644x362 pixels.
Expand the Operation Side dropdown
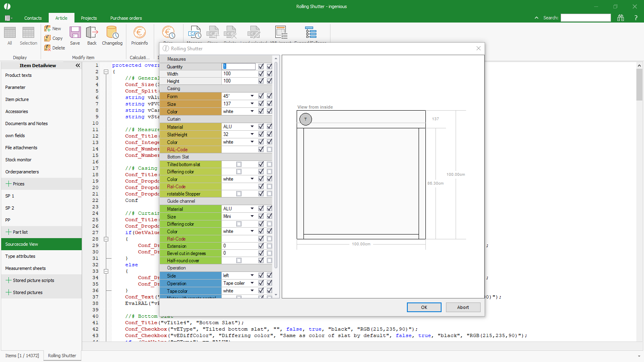[x=252, y=276]
